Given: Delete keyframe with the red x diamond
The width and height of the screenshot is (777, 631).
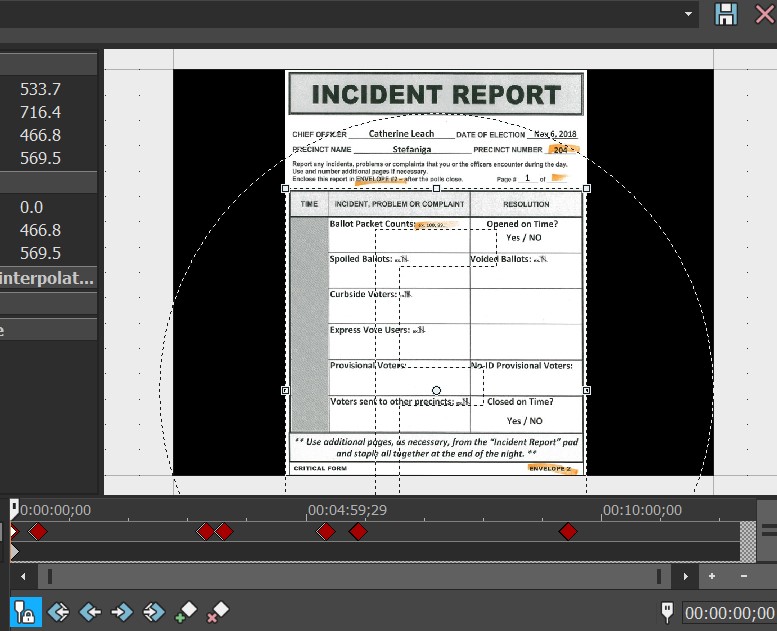Looking at the screenshot, I should 218,611.
